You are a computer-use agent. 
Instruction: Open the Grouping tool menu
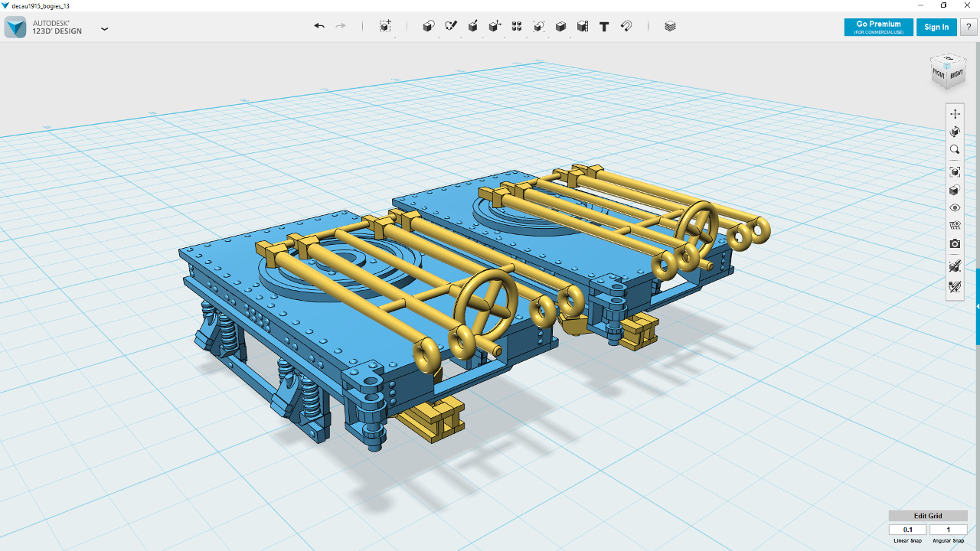[x=539, y=26]
